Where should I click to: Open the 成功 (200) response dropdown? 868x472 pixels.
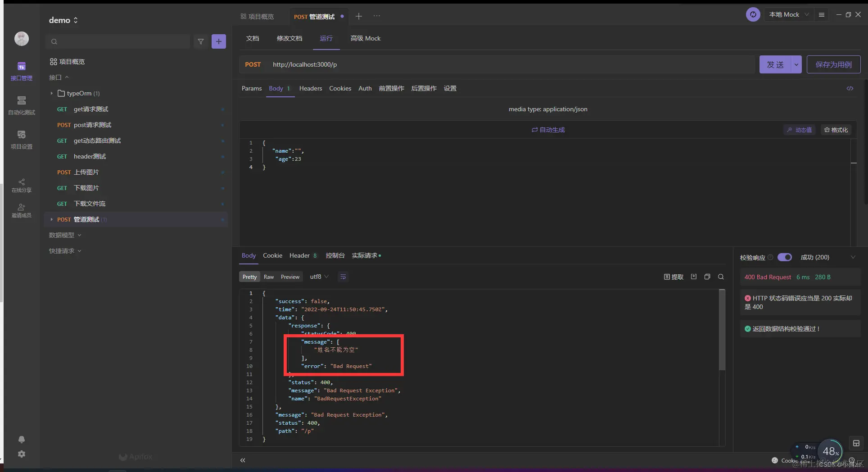tap(828, 257)
